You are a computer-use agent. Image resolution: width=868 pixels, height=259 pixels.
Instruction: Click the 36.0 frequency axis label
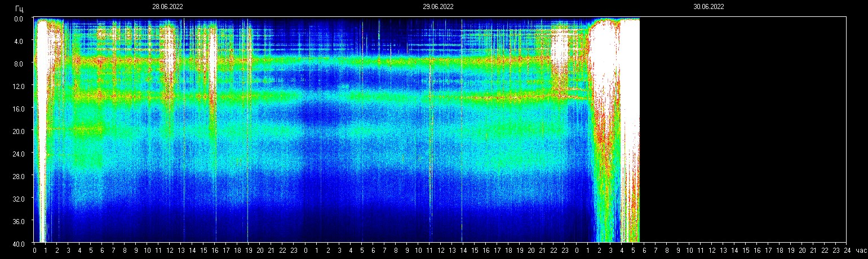pyautogui.click(x=17, y=221)
